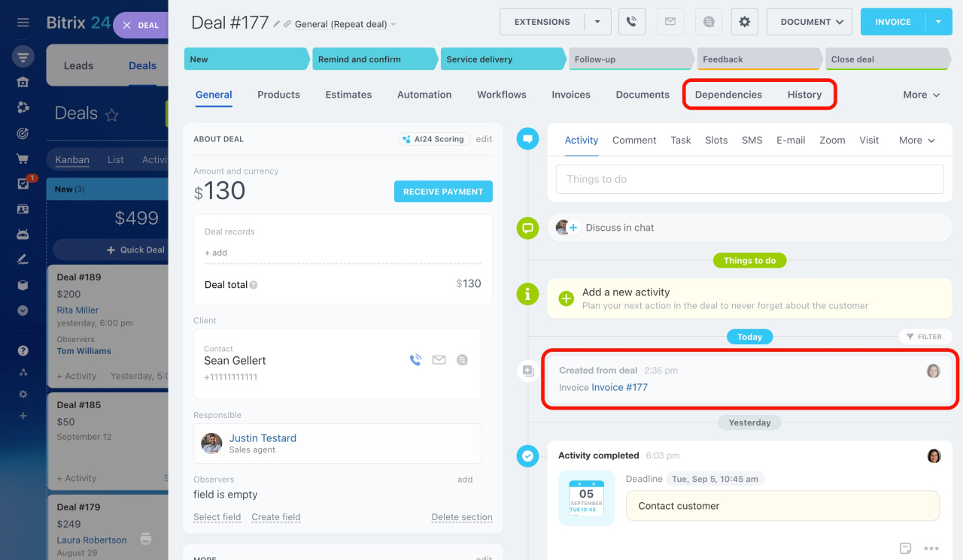Click the box icon in the sidebar
Image resolution: width=963 pixels, height=560 pixels.
point(23,285)
